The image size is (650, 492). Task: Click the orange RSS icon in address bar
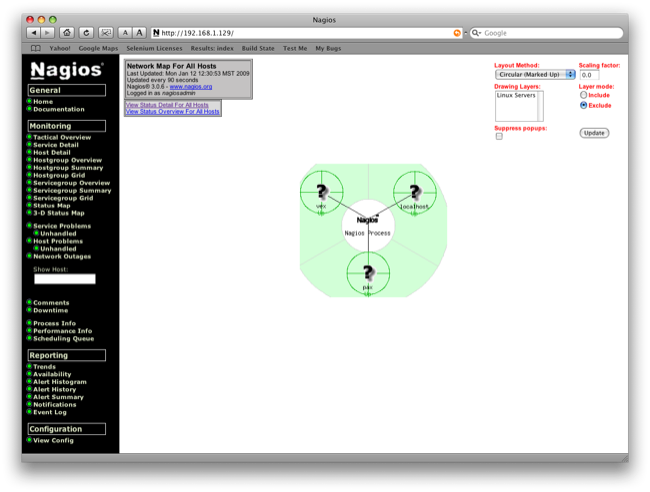(457, 33)
